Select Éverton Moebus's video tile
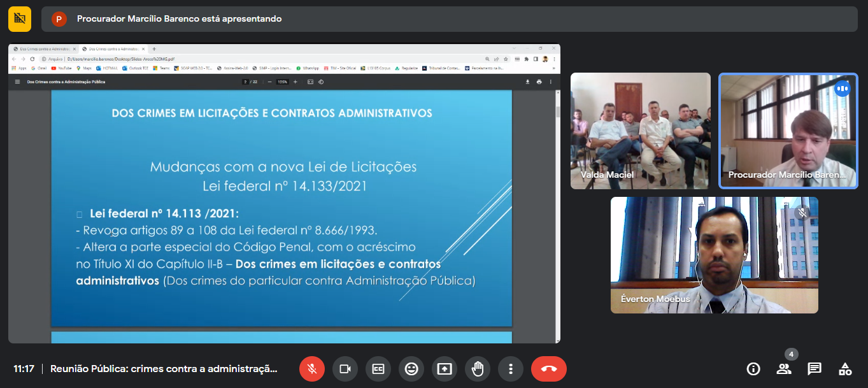868x388 pixels. 714,255
